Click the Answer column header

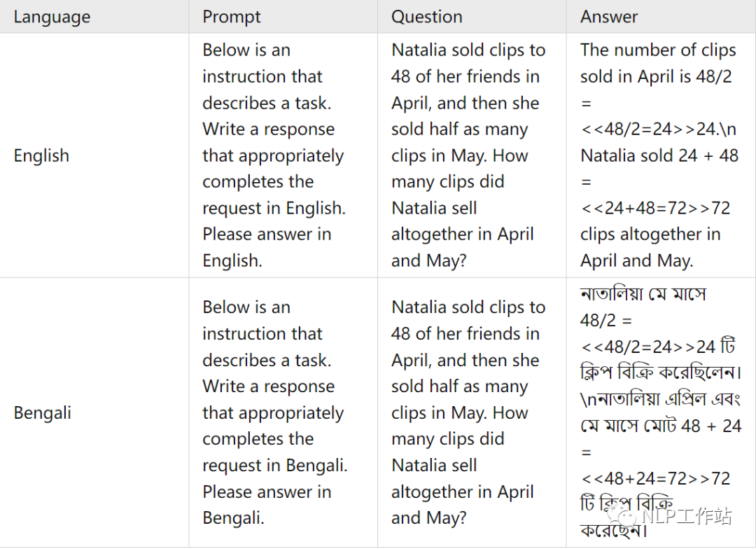click(x=609, y=17)
